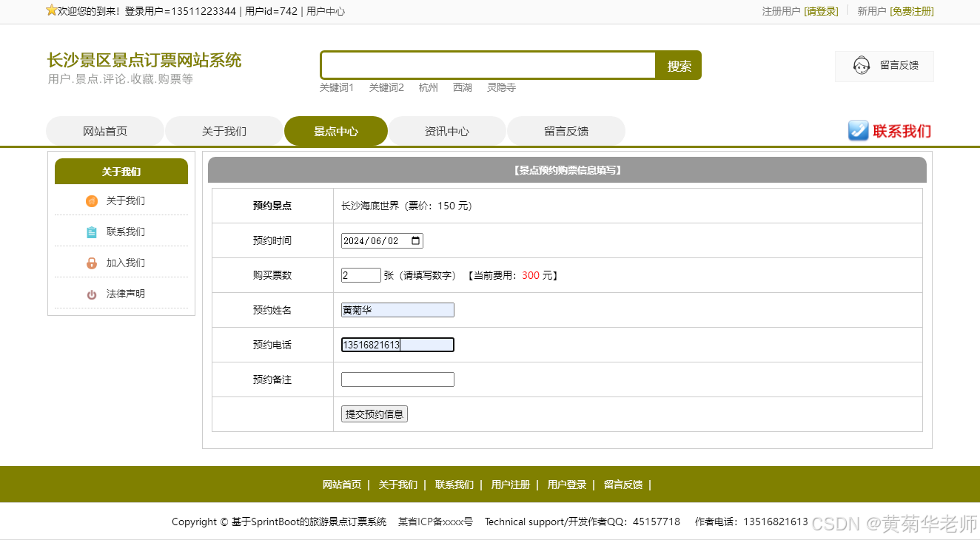Open the calendar picker in the date field
This screenshot has width=980, height=540.
(x=415, y=240)
